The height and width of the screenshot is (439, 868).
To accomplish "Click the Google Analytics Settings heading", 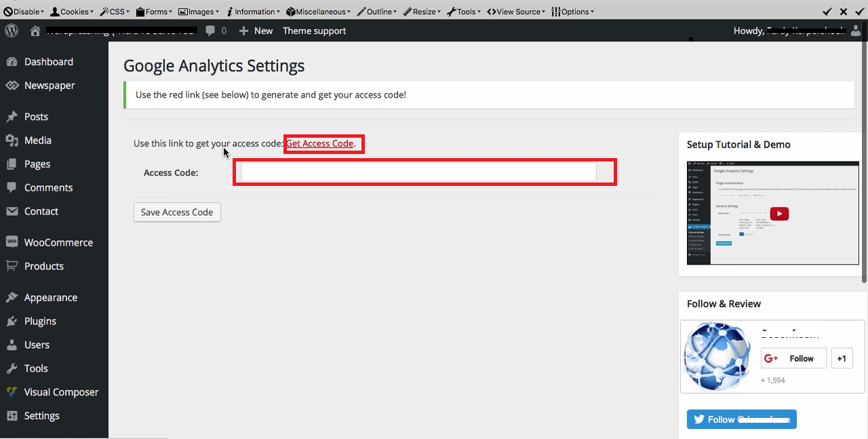I will click(214, 66).
